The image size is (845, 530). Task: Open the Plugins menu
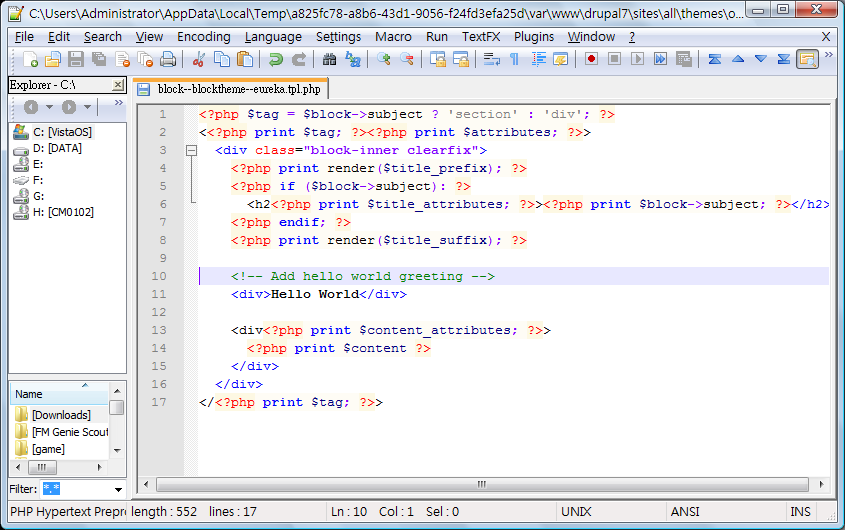click(x=533, y=37)
